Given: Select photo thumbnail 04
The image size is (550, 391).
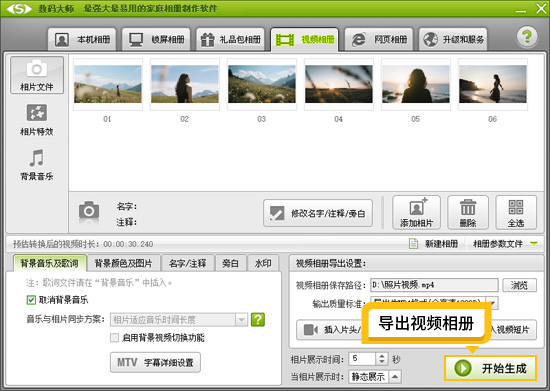Looking at the screenshot, I should 338,84.
